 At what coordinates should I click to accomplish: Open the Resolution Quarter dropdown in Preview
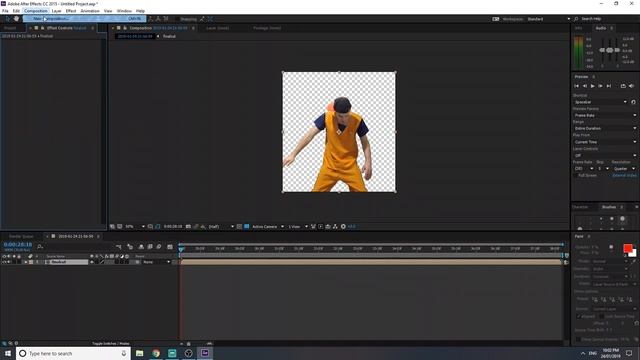click(624, 169)
